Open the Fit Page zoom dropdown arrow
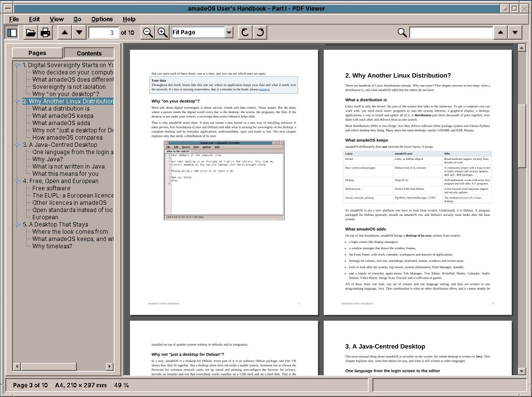Image resolution: width=532 pixels, height=397 pixels. coord(230,32)
